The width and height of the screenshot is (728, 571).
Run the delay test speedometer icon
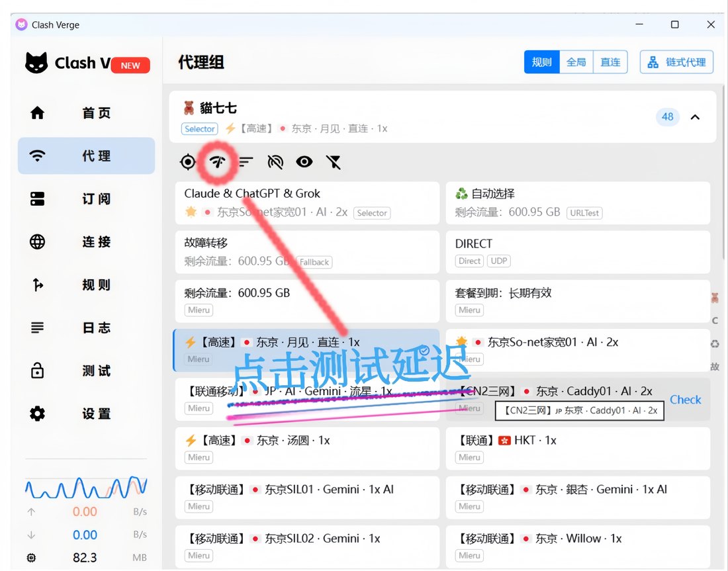click(217, 162)
